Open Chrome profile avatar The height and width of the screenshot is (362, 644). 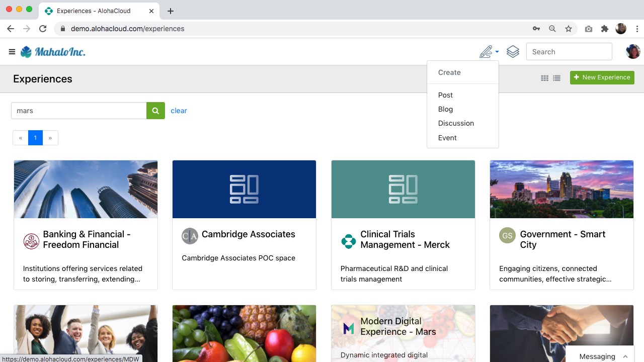point(621,29)
